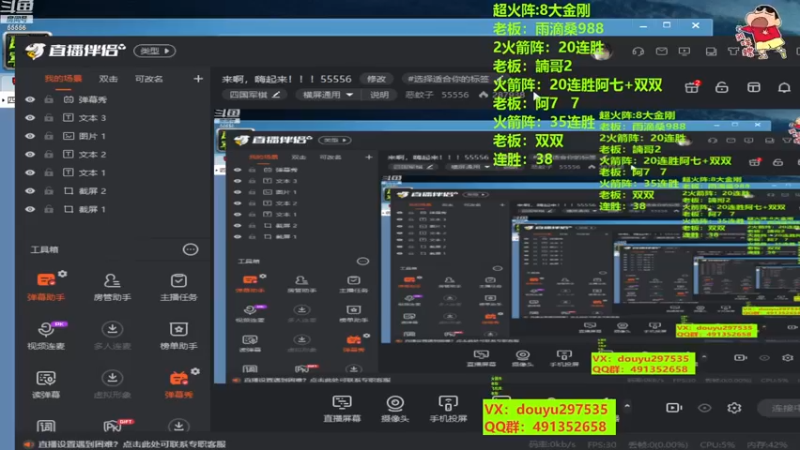Expand the 类型 type selector
Screen dimensions: 800x450
pos(155,51)
